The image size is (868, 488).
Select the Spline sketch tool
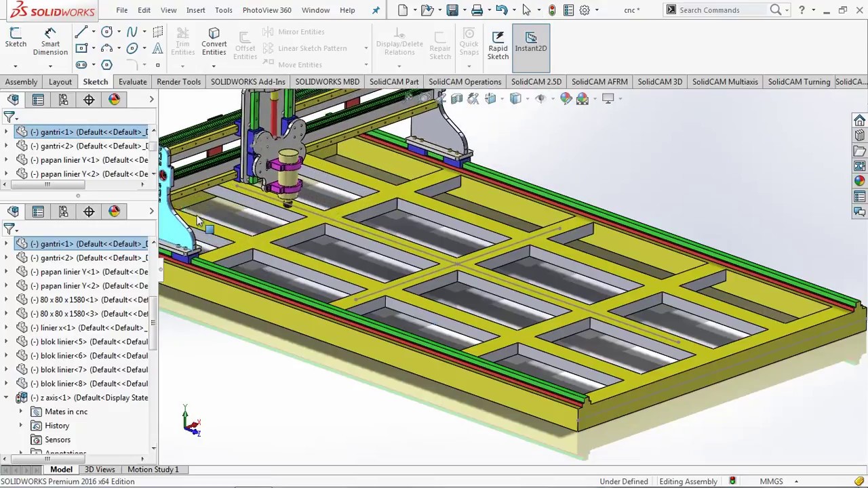pyautogui.click(x=132, y=32)
